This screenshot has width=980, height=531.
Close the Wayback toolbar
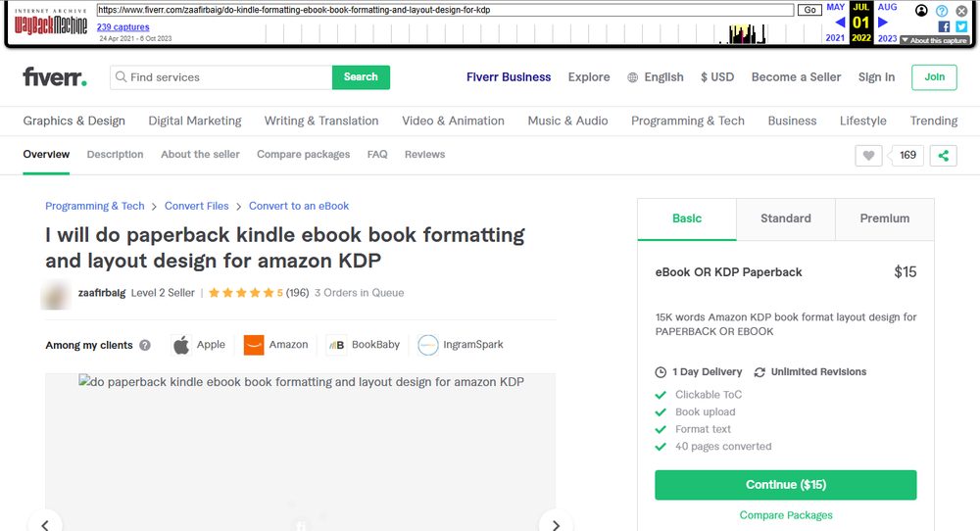click(x=962, y=11)
